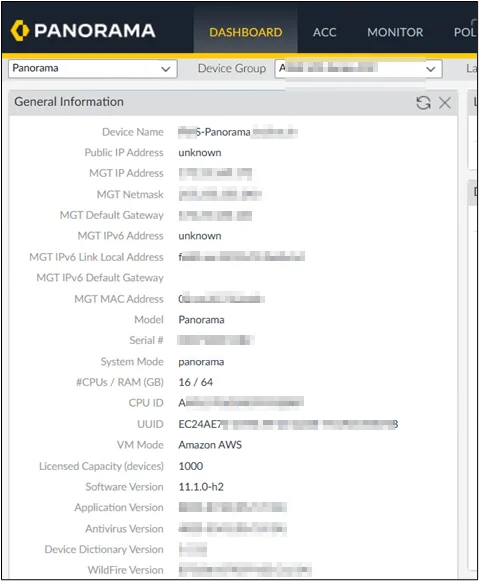Refresh the General Information widget
Screen dimensions: 479x581
click(x=423, y=103)
